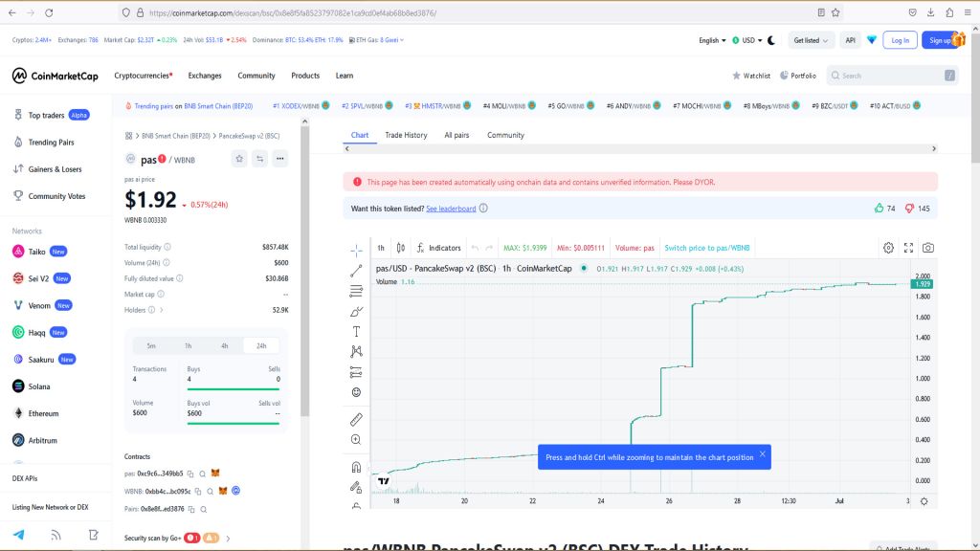Open the USD currency dropdown
Image resolution: width=980 pixels, height=551 pixels.
747,40
